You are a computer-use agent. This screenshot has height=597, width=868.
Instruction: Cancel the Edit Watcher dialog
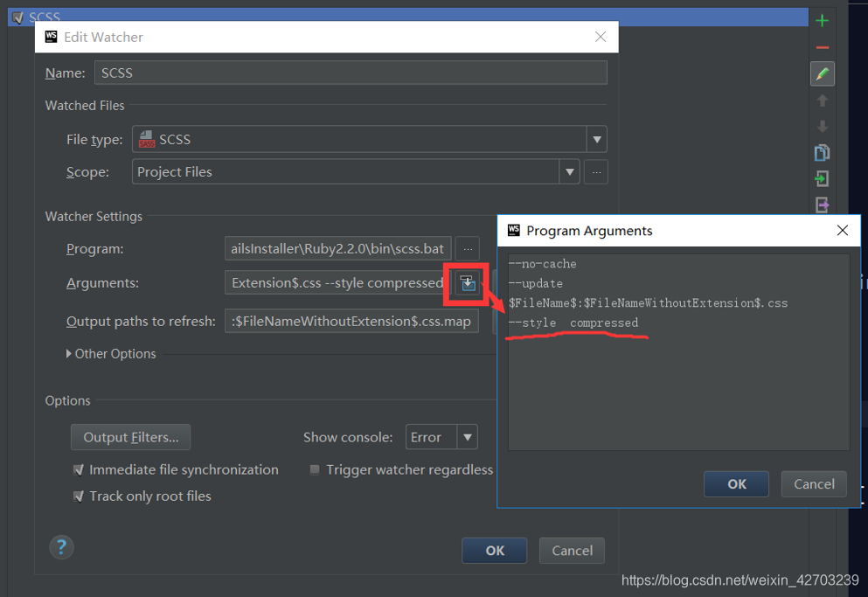pyautogui.click(x=572, y=551)
